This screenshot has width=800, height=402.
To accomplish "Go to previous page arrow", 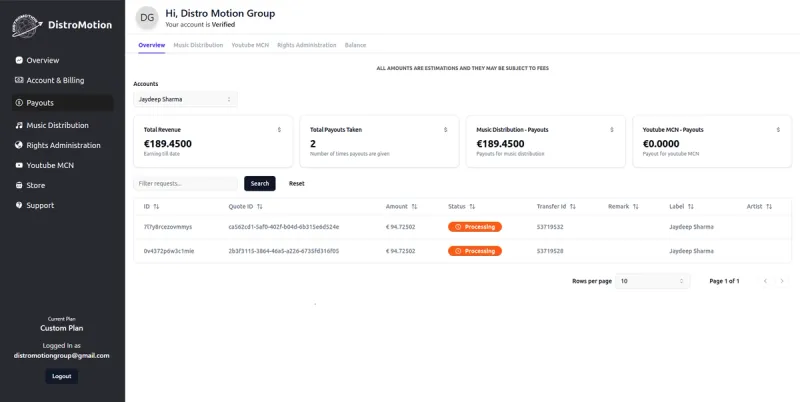I will pyautogui.click(x=765, y=281).
